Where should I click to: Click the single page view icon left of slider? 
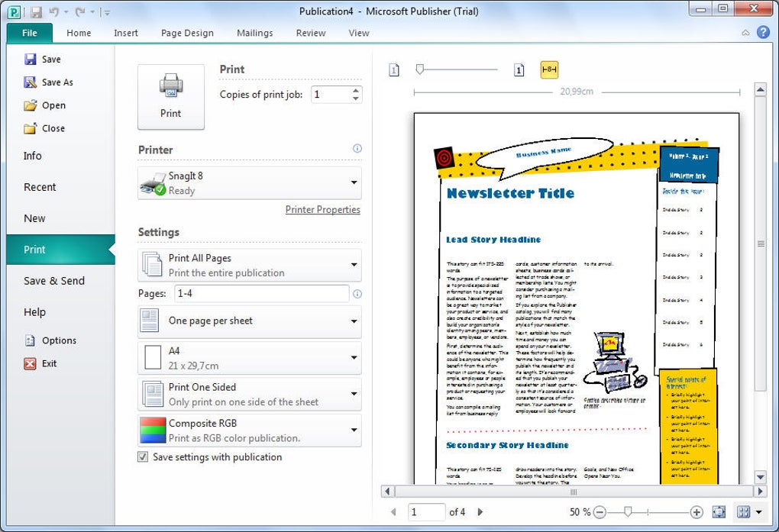pos(394,69)
